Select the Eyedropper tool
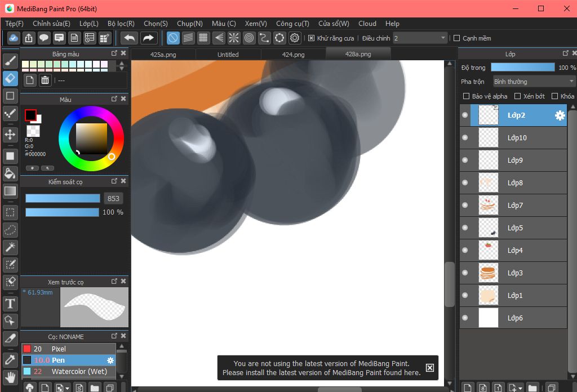Image resolution: width=577 pixels, height=392 pixels. coord(10,359)
